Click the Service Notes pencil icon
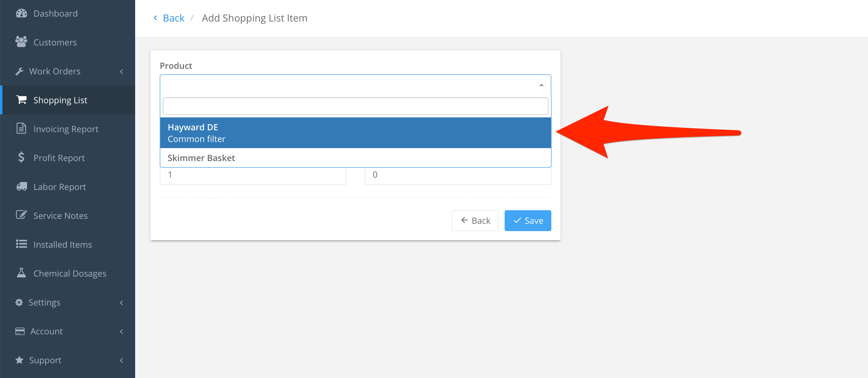Viewport: 868px width, 378px height. pos(21,215)
